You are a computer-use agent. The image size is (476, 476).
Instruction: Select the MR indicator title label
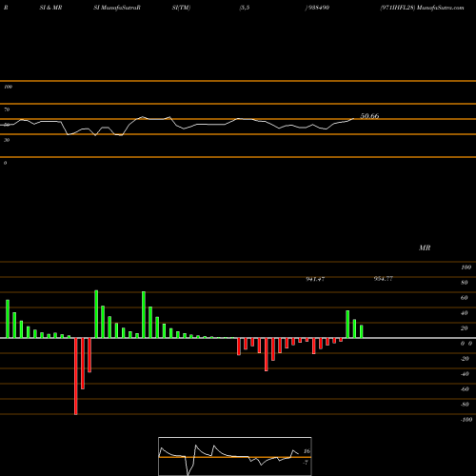coord(425,248)
